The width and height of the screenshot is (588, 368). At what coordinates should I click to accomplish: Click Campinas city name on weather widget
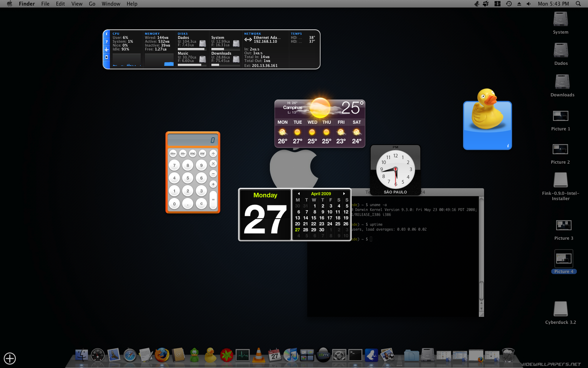click(x=293, y=108)
